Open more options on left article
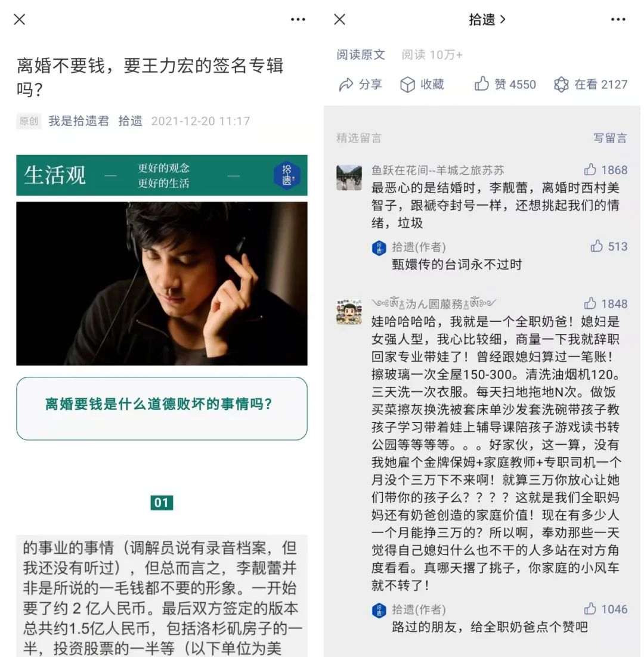 coord(298,19)
